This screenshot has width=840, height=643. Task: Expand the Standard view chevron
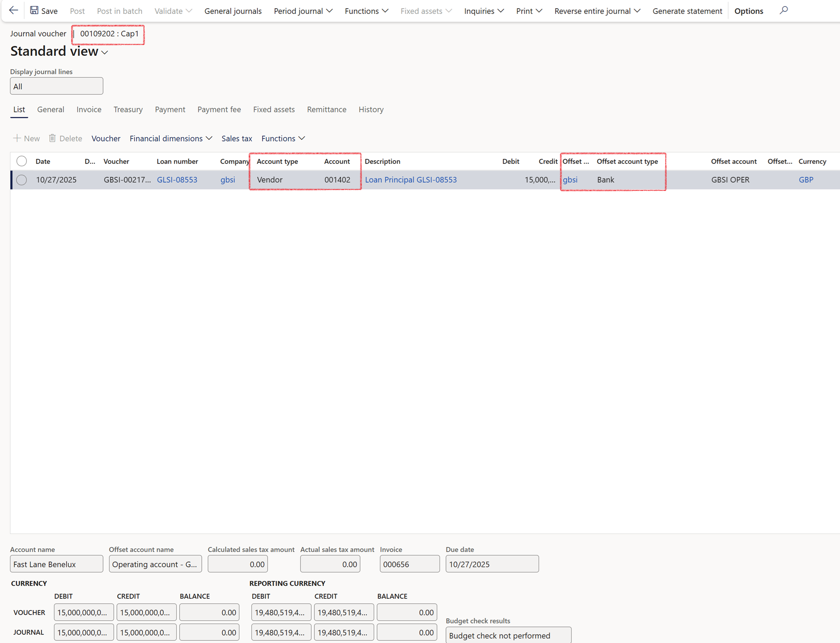point(105,52)
